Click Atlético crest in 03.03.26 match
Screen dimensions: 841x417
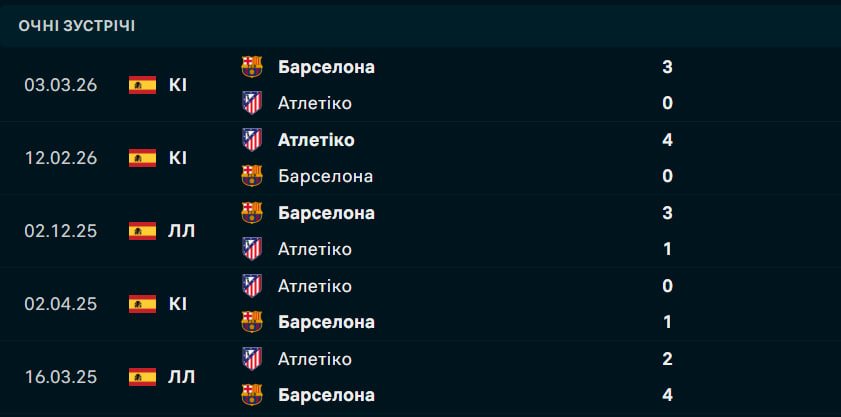pyautogui.click(x=252, y=103)
